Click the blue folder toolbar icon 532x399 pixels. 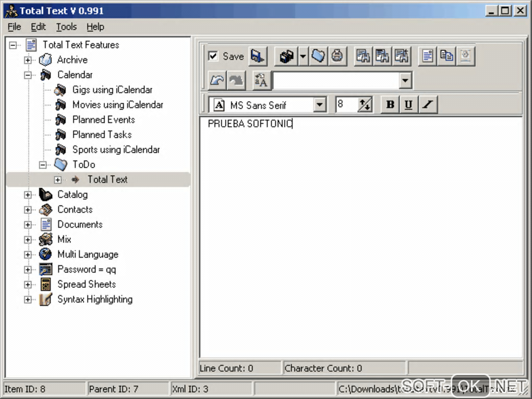[318, 56]
